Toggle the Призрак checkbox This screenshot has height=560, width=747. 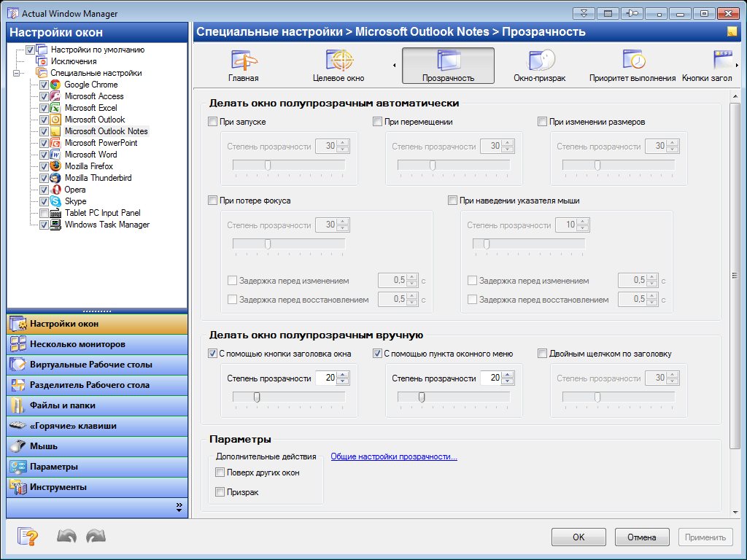point(220,492)
